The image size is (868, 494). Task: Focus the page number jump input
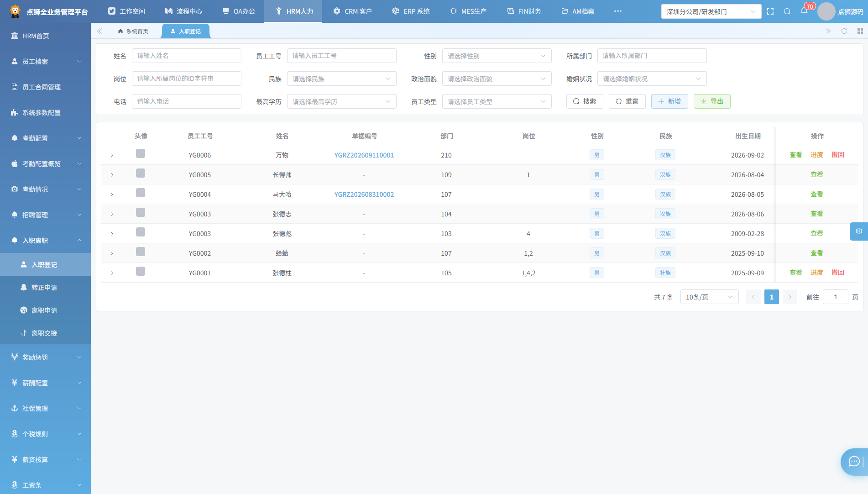coord(835,297)
